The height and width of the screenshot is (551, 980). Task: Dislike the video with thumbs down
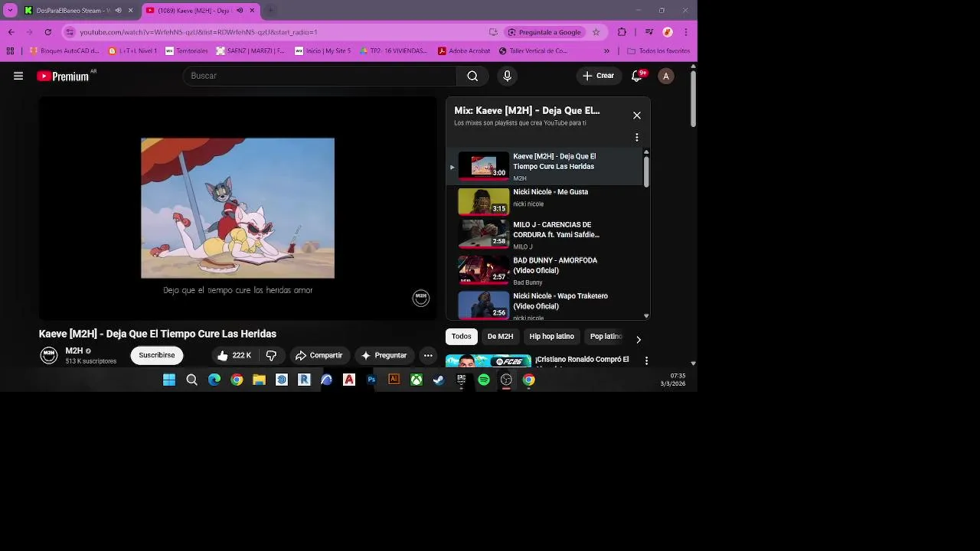coord(271,355)
